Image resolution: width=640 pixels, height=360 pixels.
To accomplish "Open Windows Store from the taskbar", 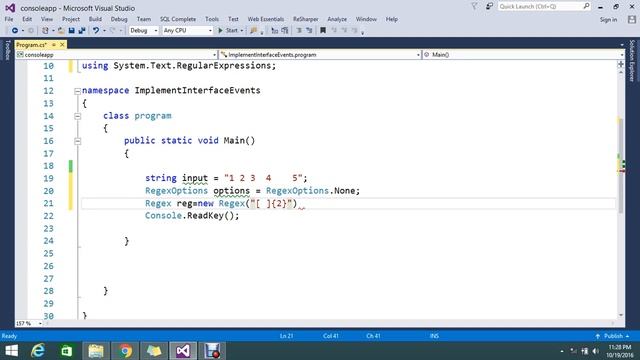I will [67, 351].
